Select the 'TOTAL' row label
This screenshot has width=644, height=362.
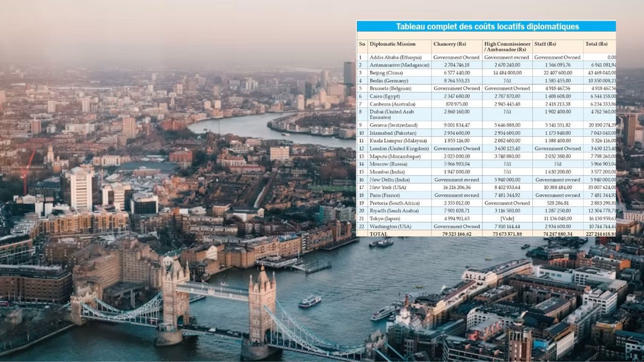379,234
